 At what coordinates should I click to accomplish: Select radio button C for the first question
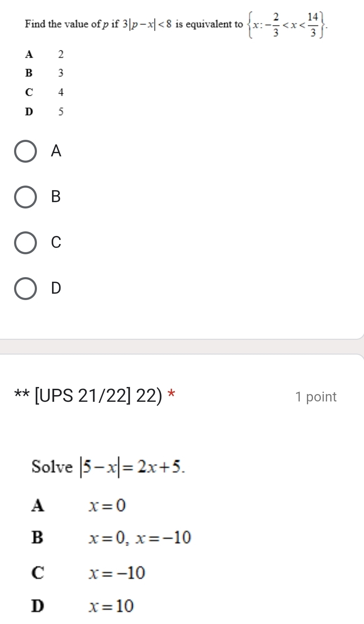(25, 243)
